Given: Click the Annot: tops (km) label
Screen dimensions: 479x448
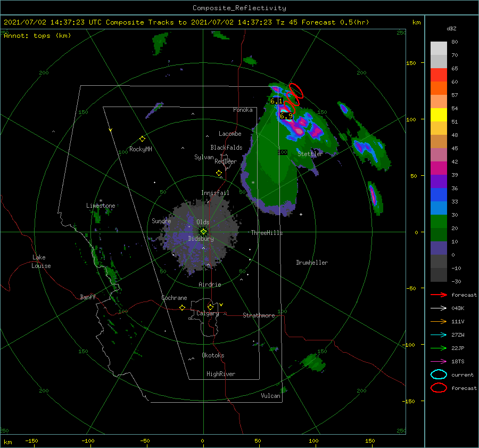Looking at the screenshot, I should [x=37, y=36].
